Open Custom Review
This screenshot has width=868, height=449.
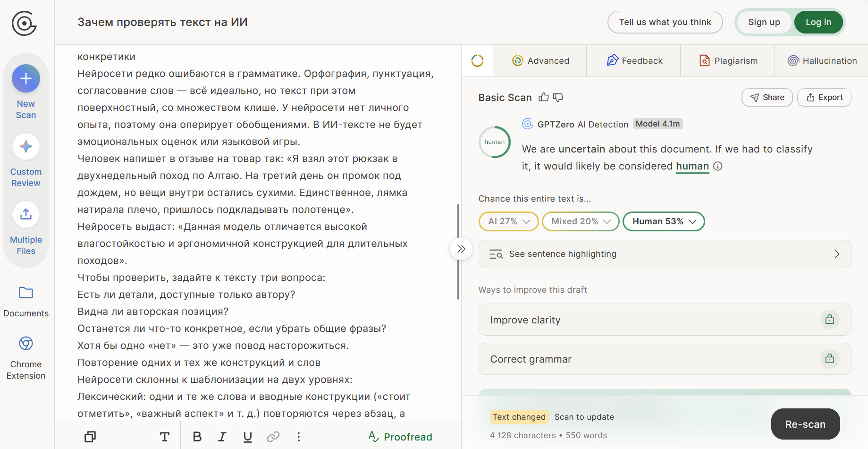coord(26,160)
